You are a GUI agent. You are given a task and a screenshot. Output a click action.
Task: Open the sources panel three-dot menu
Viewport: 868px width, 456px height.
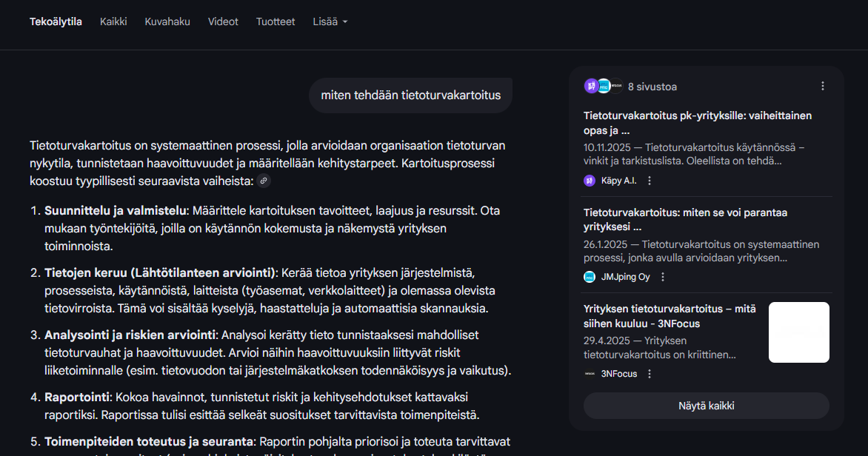click(822, 86)
